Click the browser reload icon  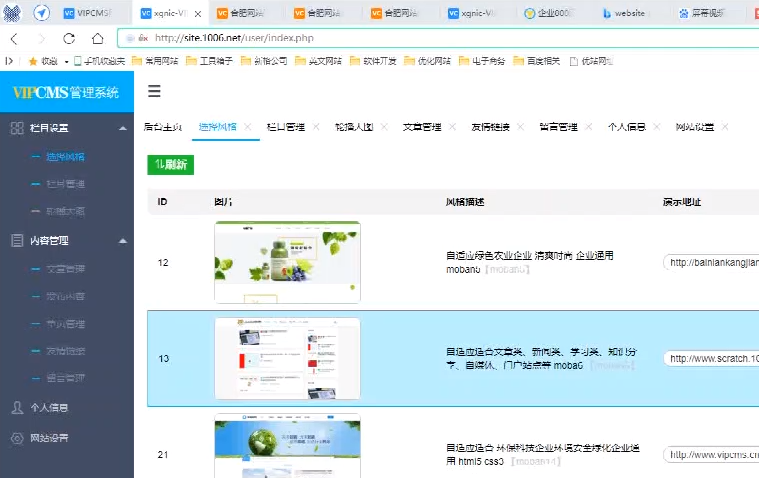tap(69, 38)
